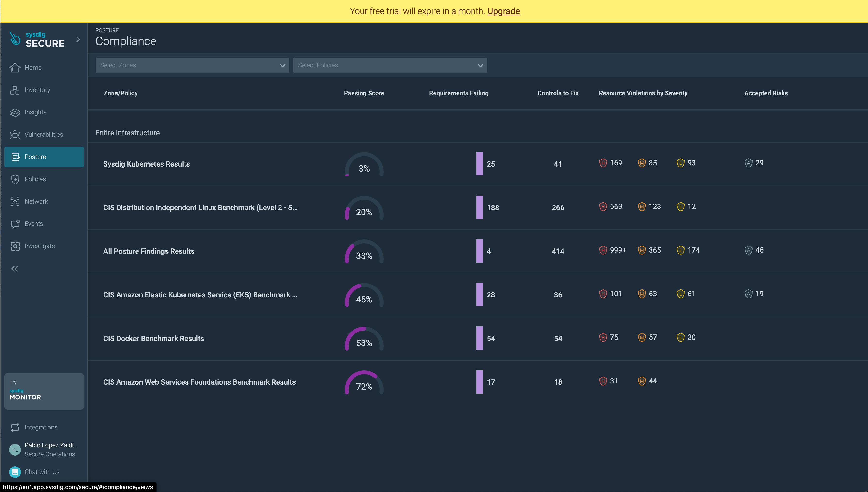Click accepted risks icon showing 29
The image size is (868, 492).
pyautogui.click(x=748, y=163)
